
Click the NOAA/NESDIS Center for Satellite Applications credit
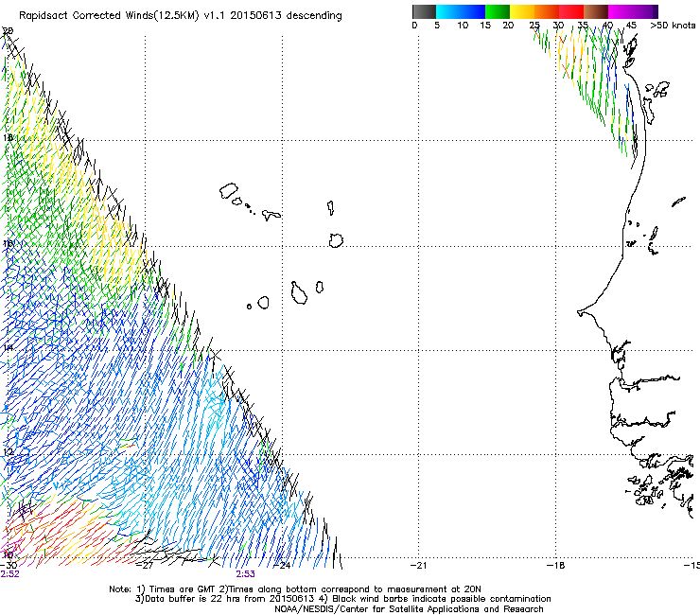click(x=409, y=609)
